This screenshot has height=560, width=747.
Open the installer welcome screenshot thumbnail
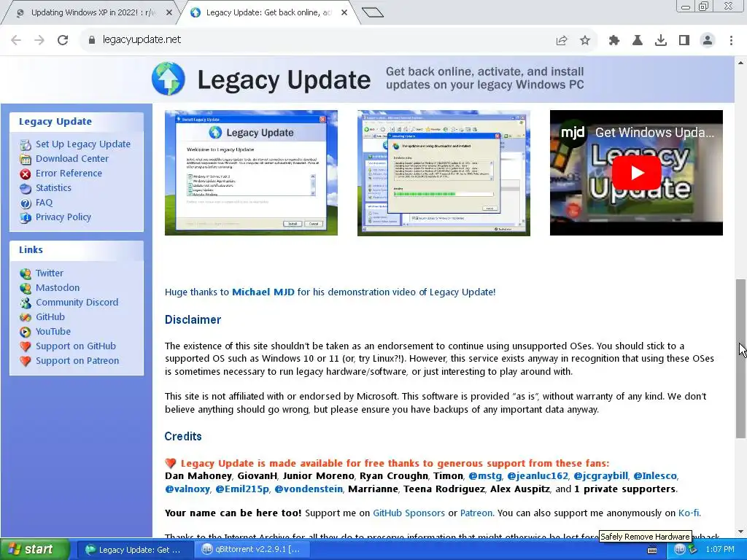(x=251, y=173)
